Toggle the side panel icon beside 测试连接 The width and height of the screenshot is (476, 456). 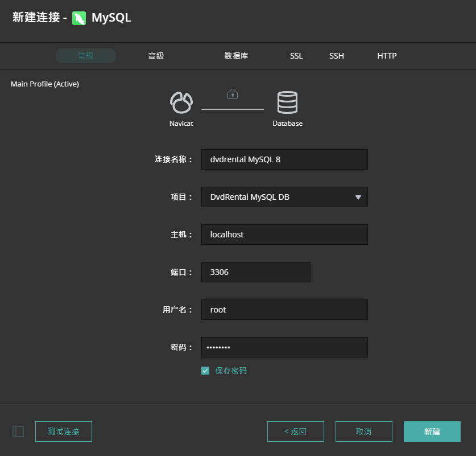coord(18,432)
